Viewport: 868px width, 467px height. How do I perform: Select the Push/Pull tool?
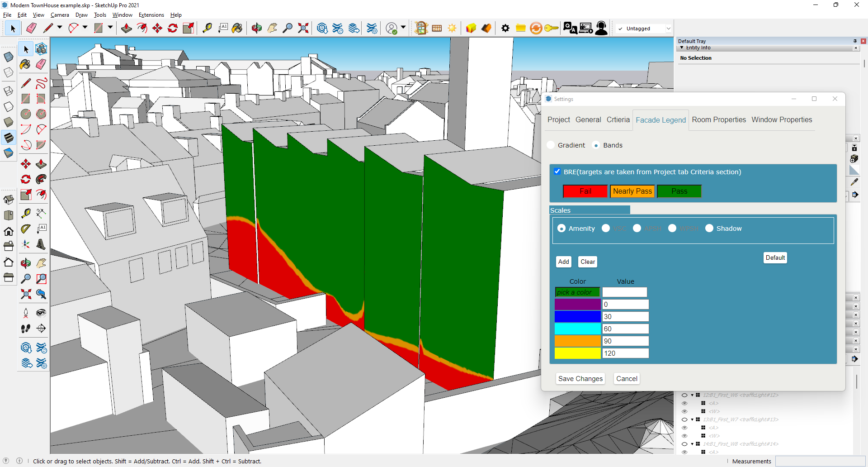tap(126, 28)
